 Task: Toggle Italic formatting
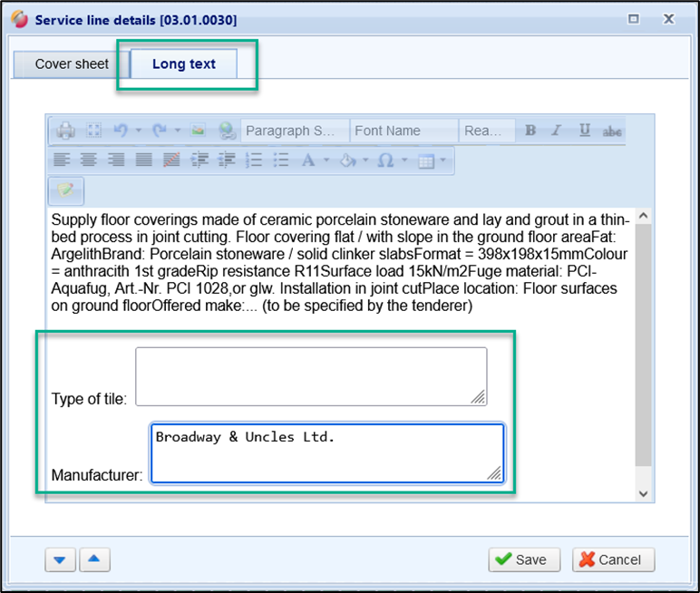[x=557, y=131]
